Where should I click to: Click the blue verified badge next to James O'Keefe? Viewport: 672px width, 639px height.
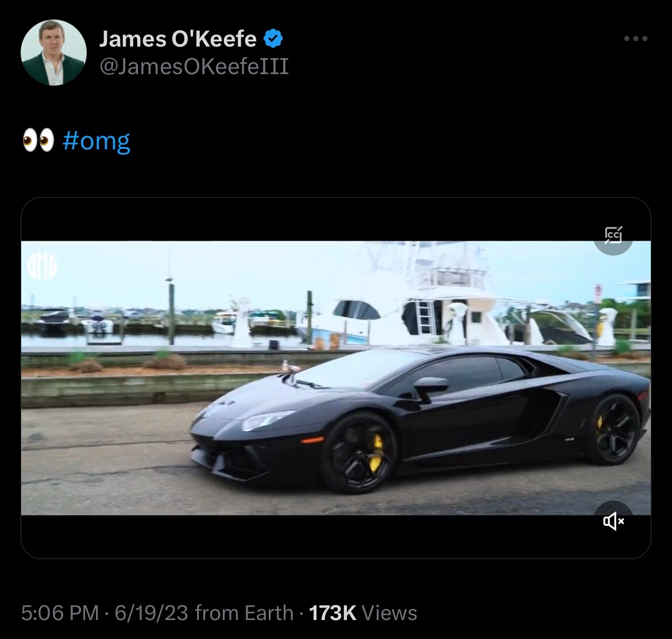(x=273, y=39)
